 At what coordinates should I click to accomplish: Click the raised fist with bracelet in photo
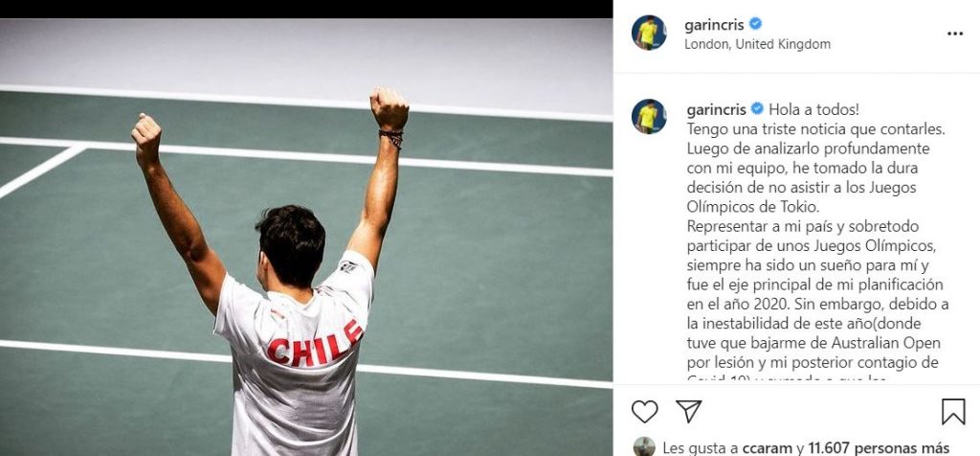[389, 114]
